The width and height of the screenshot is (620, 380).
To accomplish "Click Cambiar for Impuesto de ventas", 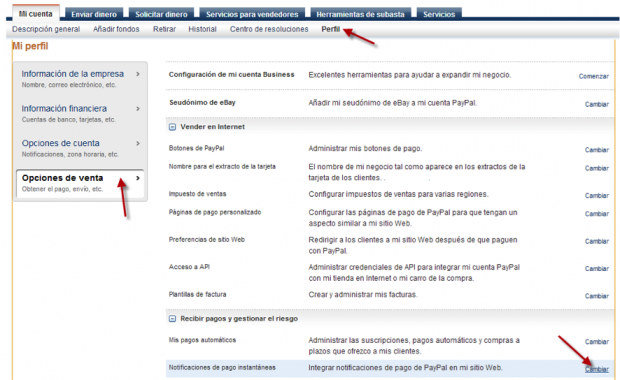I will [x=597, y=196].
